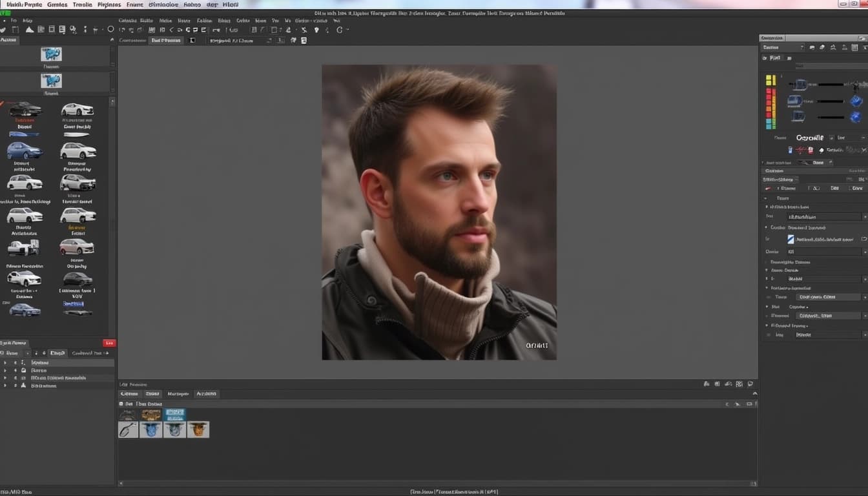Click the lightbulb icon in the toolbar
The image size is (868, 496).
(316, 30)
